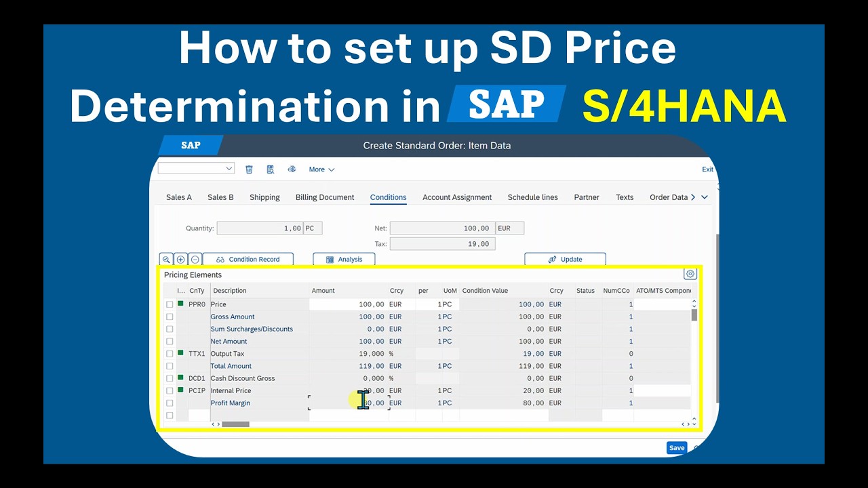Open the Shipping tab
The width and height of the screenshot is (868, 488).
(x=264, y=197)
